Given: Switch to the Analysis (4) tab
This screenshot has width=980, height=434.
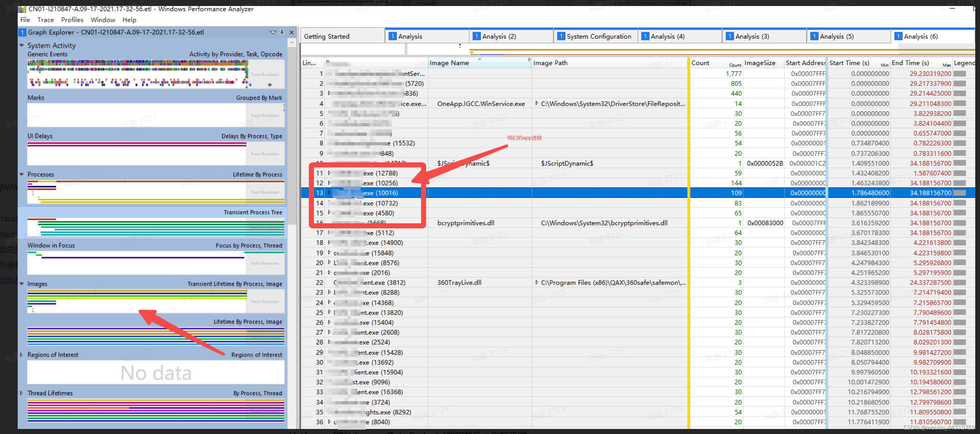Looking at the screenshot, I should click(667, 37).
